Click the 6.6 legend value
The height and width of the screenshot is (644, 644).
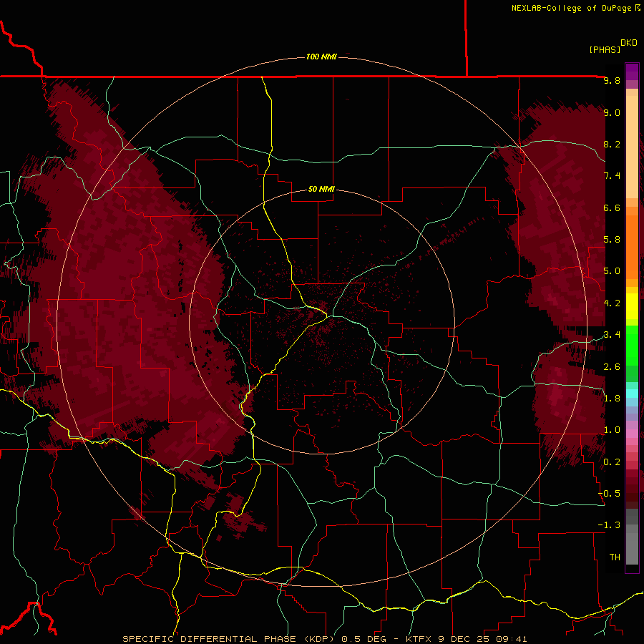[x=612, y=208]
